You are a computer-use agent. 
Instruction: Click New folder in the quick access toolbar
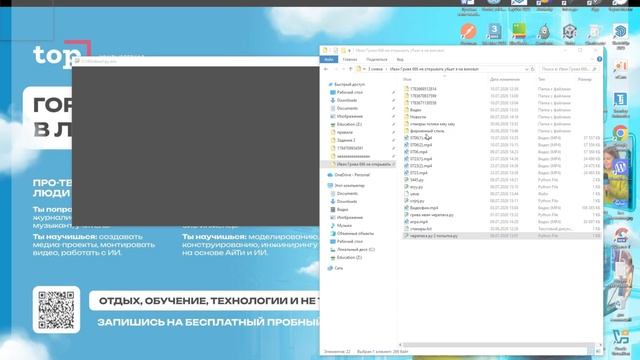[x=343, y=50]
